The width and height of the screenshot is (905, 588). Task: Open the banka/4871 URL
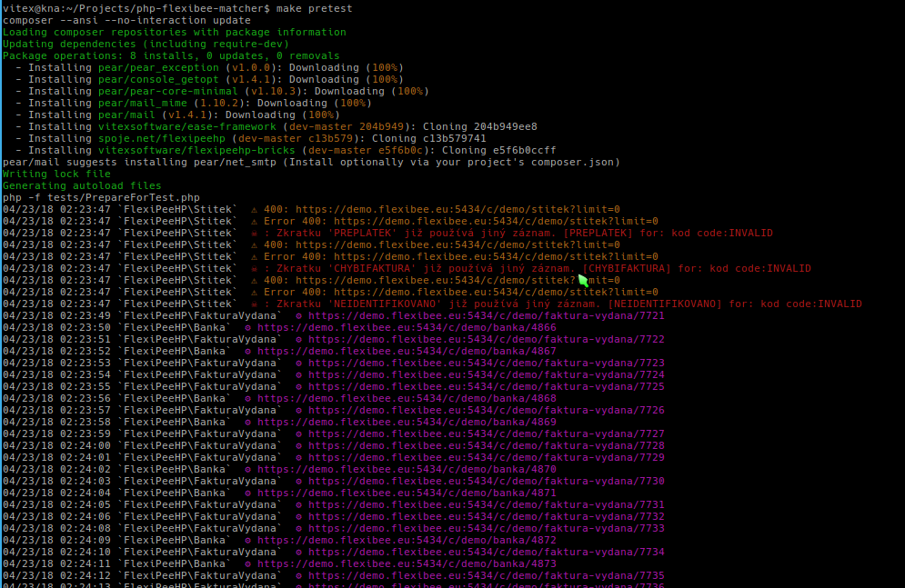point(407,493)
